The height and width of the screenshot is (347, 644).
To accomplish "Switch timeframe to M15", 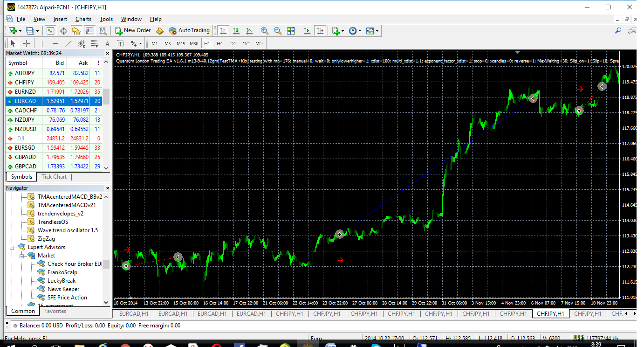I will [181, 43].
